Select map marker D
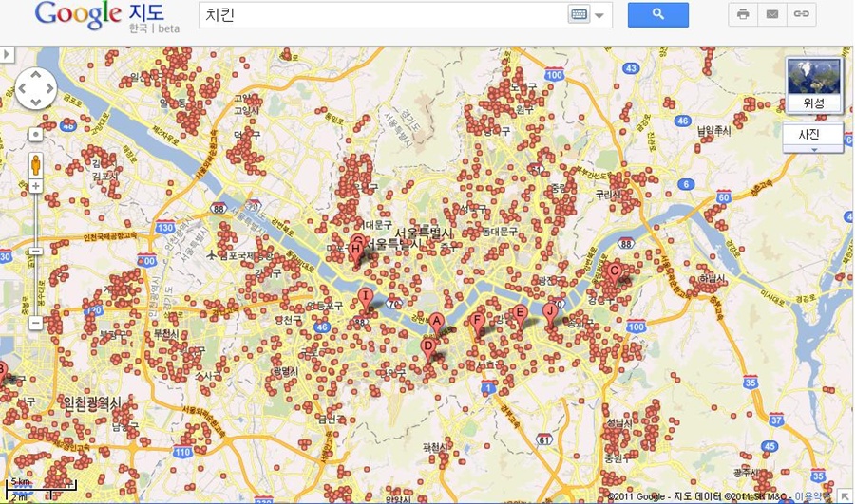 coord(428,348)
